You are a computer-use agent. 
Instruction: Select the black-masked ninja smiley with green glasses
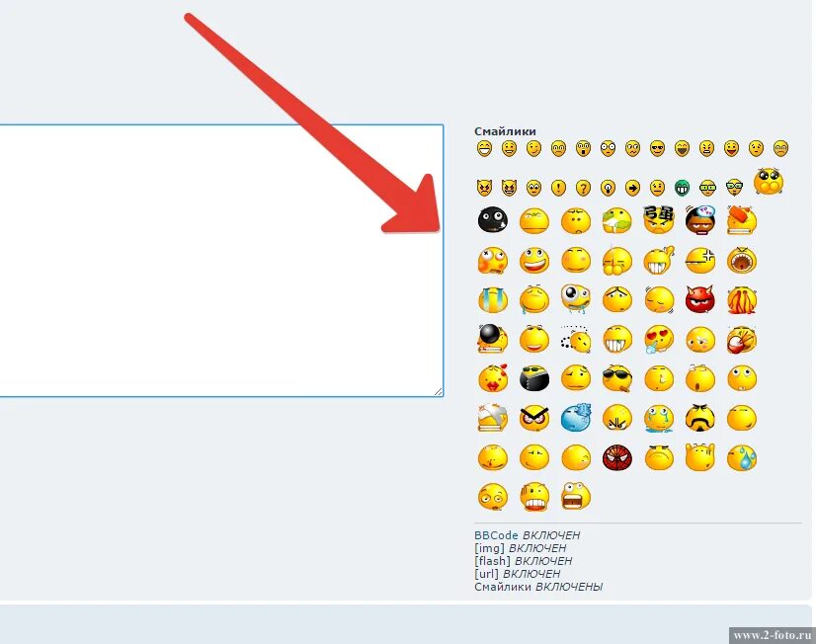pyautogui.click(x=533, y=378)
